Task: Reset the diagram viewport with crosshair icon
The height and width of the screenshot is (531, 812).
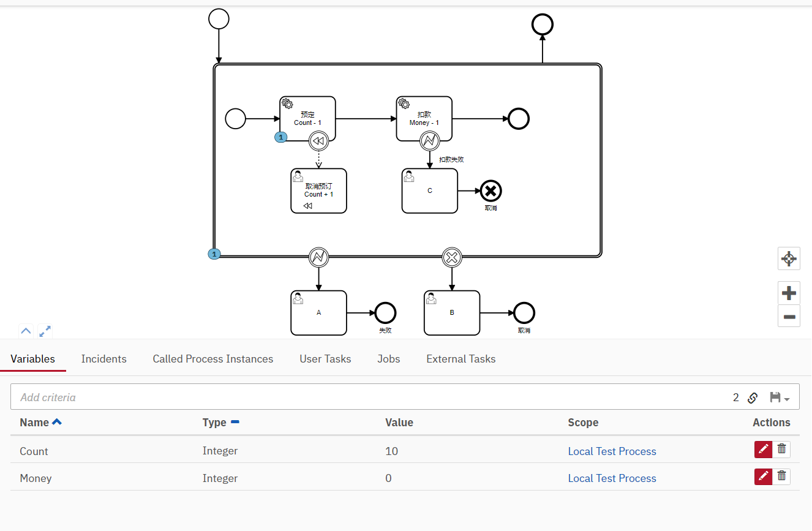Action: click(789, 258)
